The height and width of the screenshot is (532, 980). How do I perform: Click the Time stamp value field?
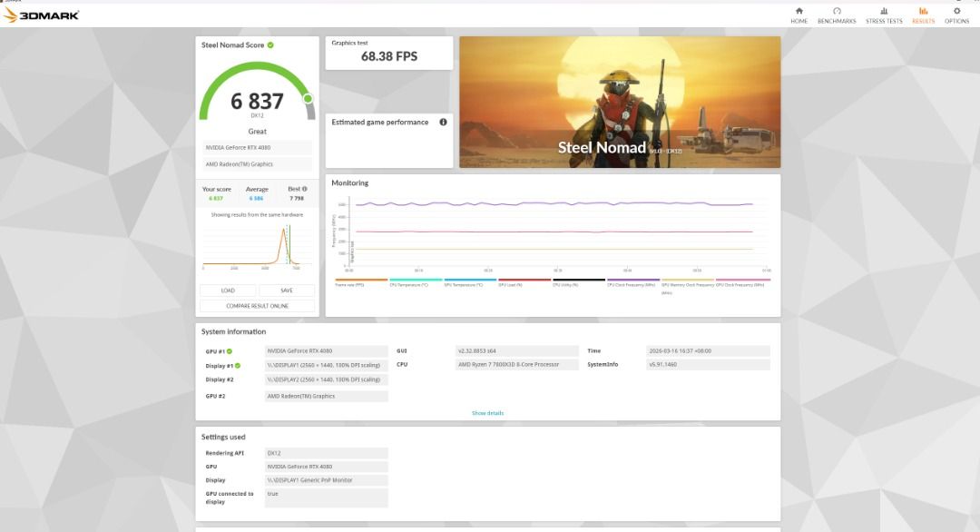[x=708, y=351]
